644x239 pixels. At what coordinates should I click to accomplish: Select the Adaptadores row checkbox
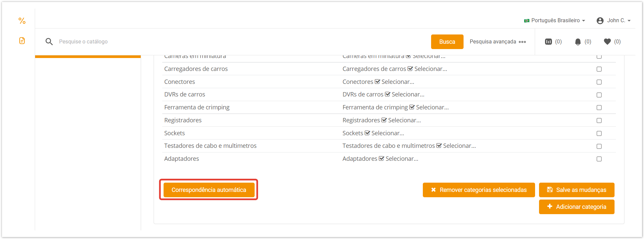599,159
